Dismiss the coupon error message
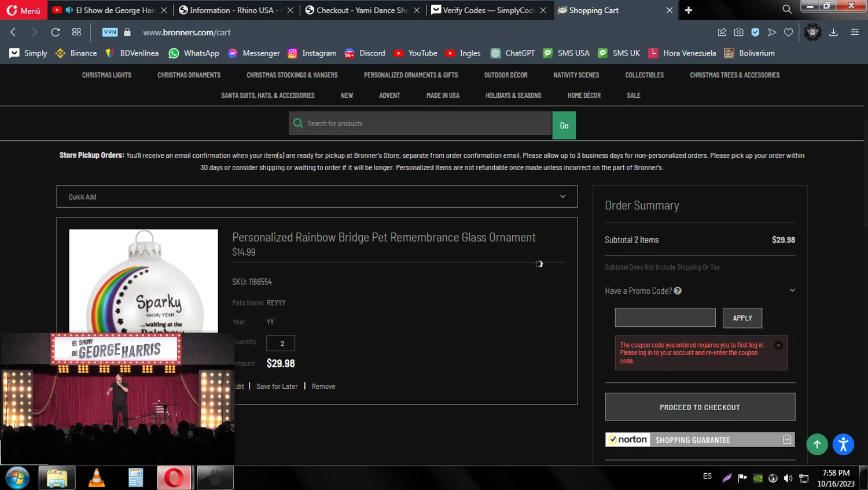Screen dimensions: 868x490 click(x=778, y=345)
